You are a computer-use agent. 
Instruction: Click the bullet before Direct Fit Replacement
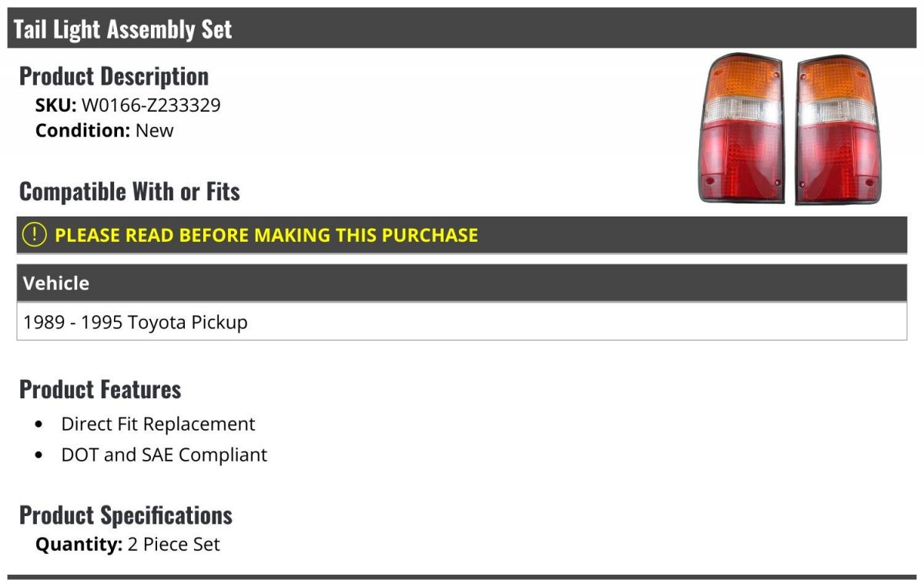(x=40, y=424)
